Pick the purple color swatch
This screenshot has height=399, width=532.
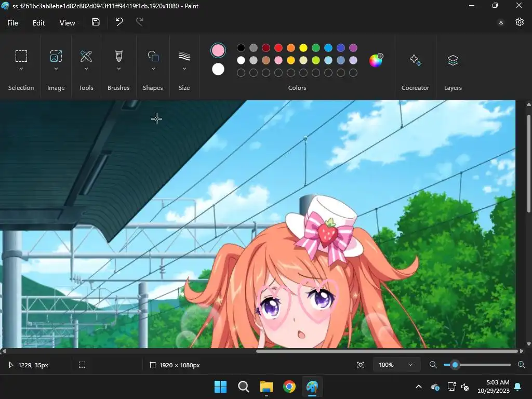(353, 48)
